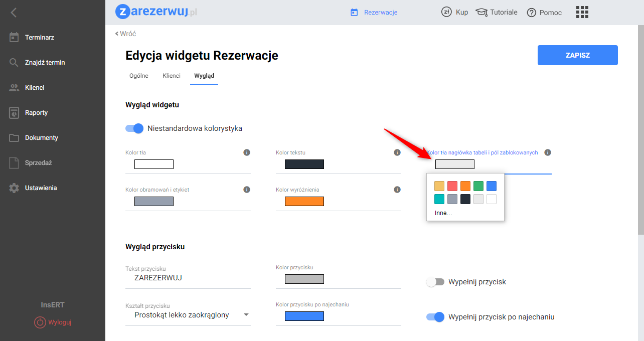Open the Pomoc header link
The width and height of the screenshot is (644, 341).
tap(551, 13)
